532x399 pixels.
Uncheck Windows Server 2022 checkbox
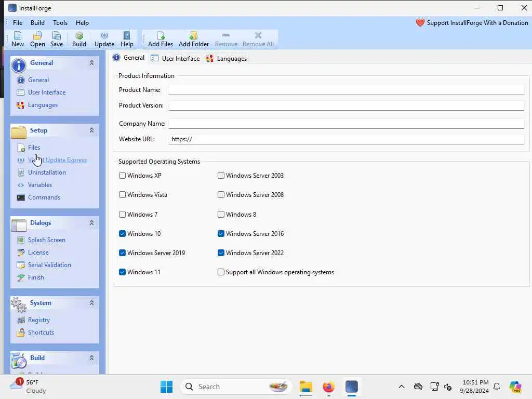221,253
